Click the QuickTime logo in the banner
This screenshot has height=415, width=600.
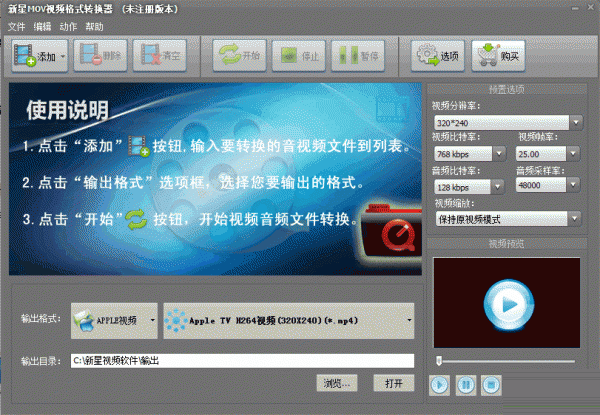point(398,236)
